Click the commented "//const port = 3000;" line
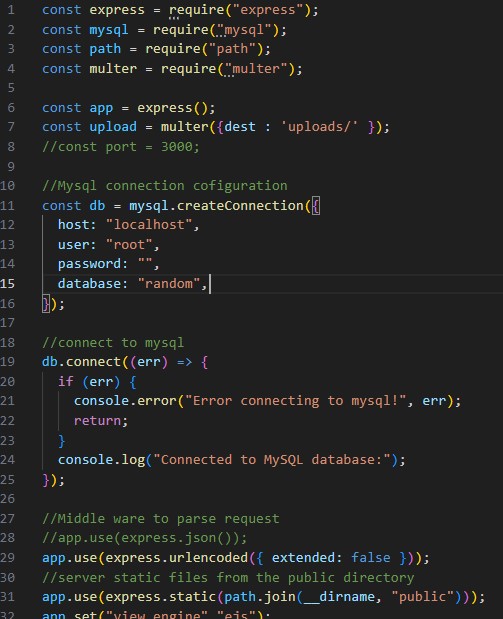This screenshot has width=503, height=619. 121,147
